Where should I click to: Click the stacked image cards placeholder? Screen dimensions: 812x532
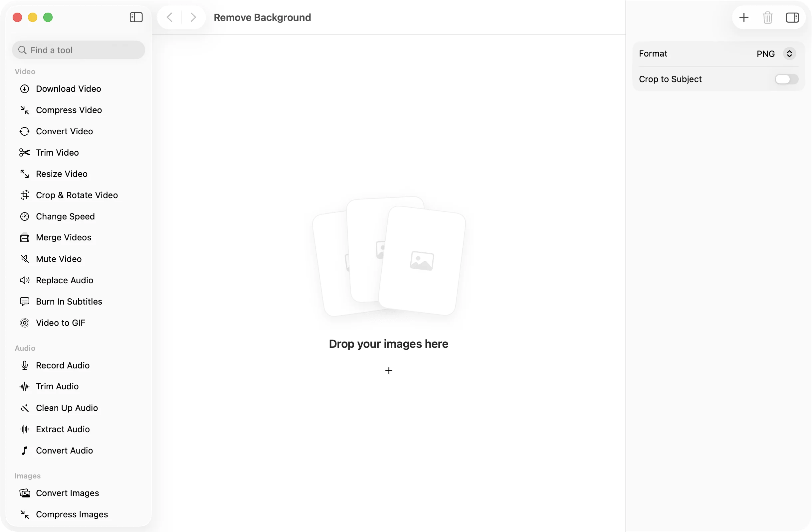pos(389,256)
